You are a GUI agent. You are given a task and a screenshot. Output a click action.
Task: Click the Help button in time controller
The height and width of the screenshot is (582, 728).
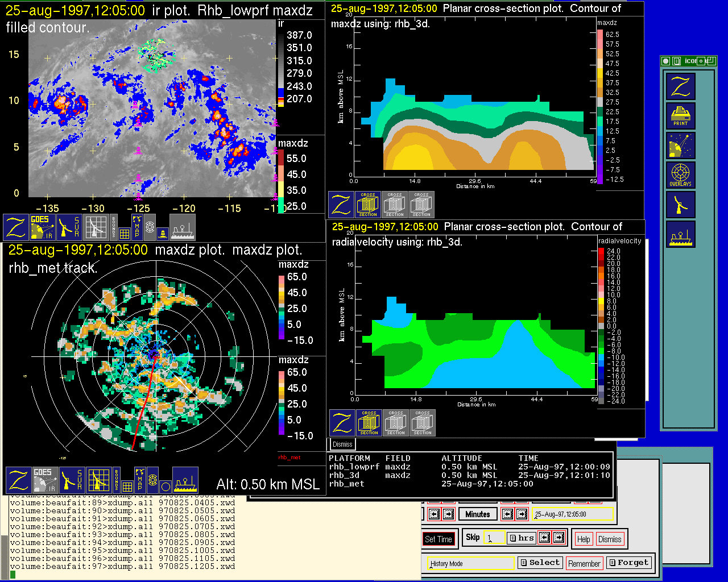584,539
